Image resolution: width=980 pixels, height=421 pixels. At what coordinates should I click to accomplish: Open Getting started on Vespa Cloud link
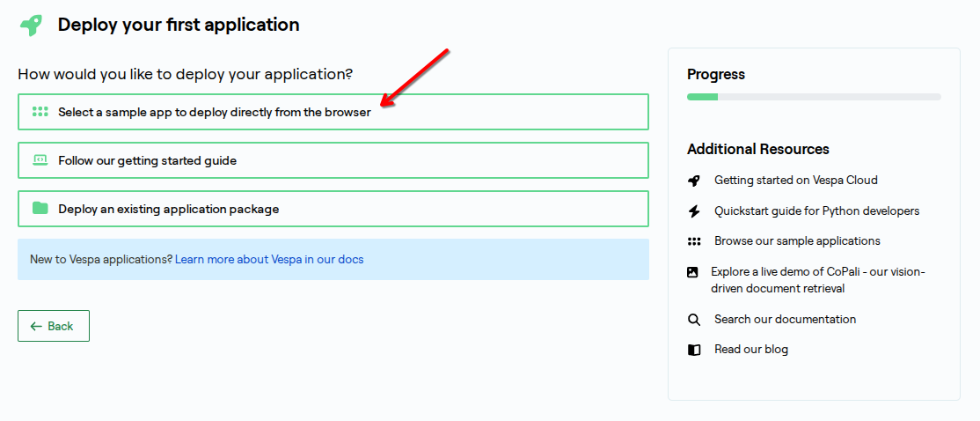(x=796, y=181)
